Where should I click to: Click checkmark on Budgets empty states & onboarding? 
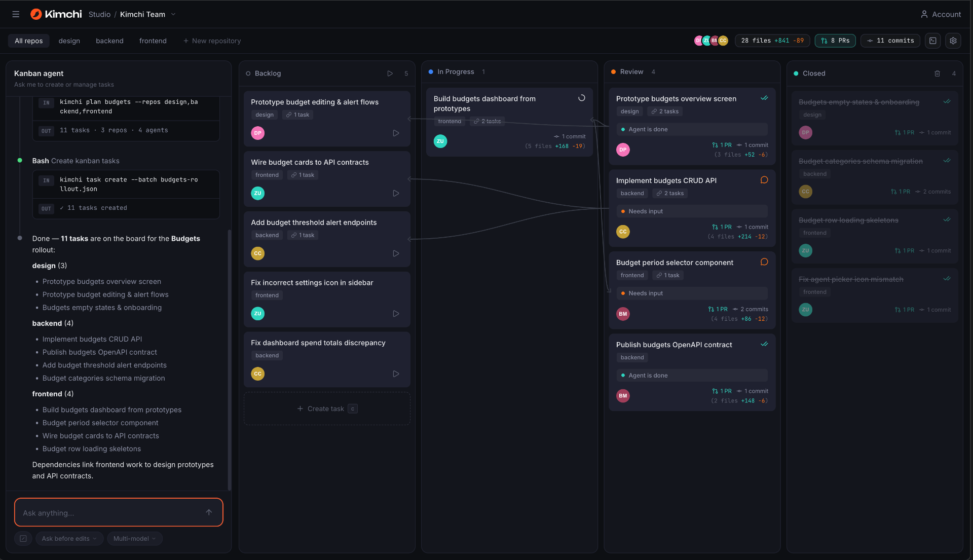(947, 101)
